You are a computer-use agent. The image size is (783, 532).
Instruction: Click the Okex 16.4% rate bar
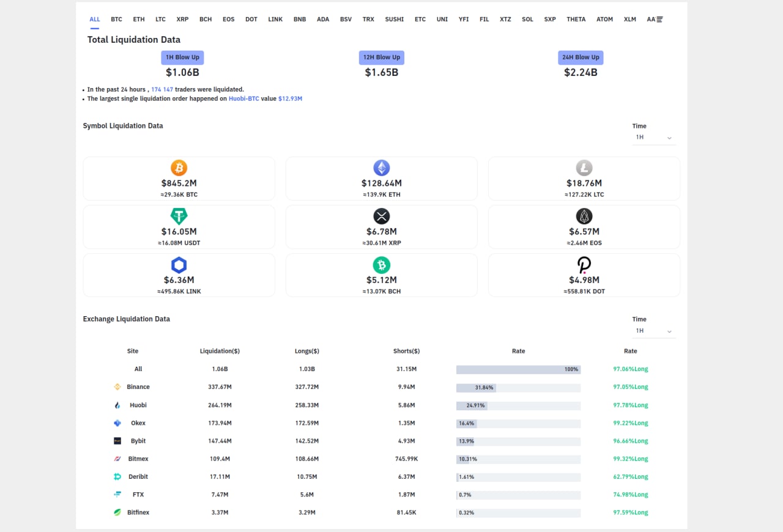518,423
